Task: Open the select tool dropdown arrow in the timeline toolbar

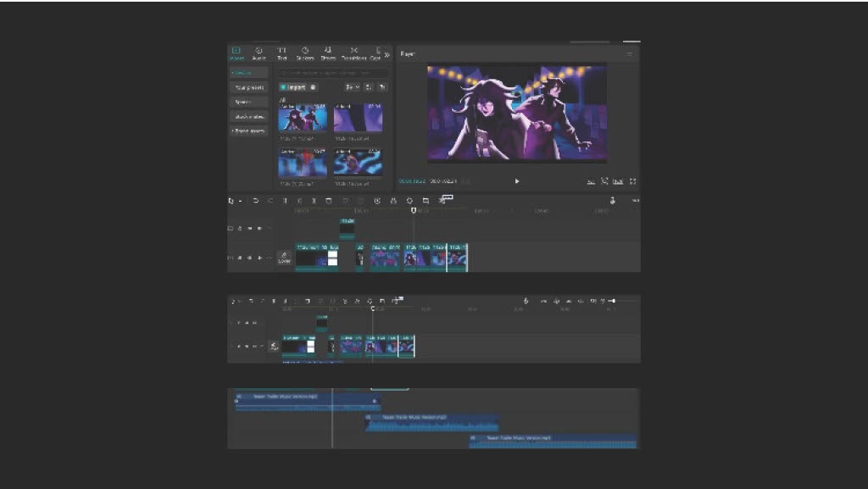Action: coord(240,202)
